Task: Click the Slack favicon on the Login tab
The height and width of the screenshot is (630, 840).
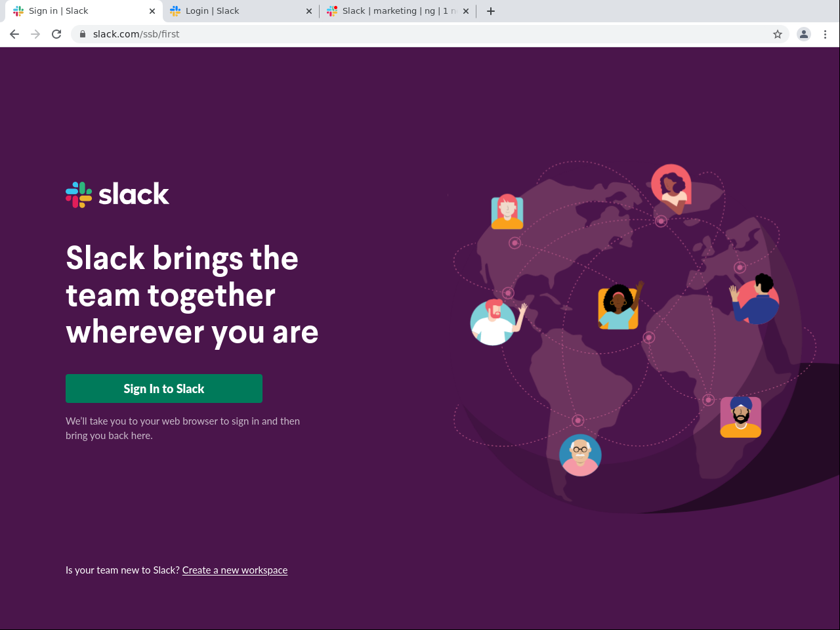Action: [x=175, y=11]
